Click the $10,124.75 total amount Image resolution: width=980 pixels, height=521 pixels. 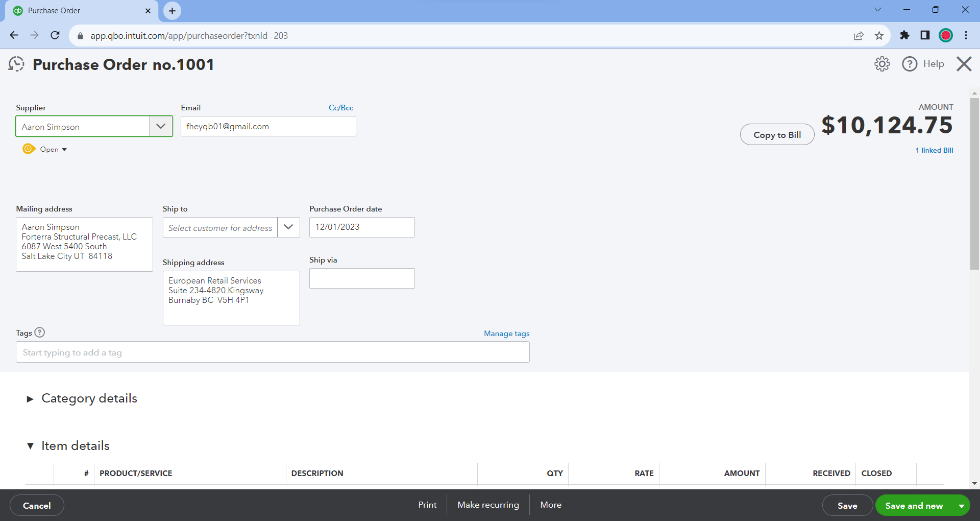coord(887,125)
